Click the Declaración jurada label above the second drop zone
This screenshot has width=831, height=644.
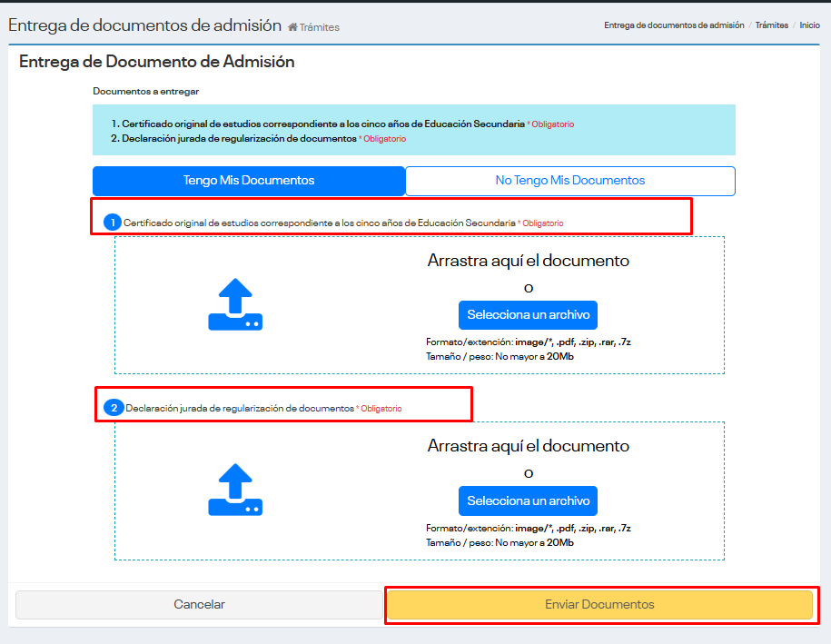click(240, 408)
